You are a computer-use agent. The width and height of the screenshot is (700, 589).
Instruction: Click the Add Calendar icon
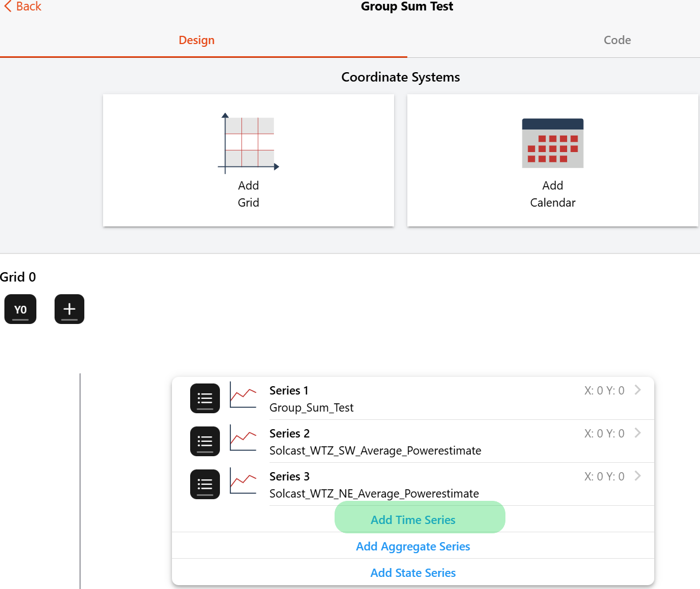[552, 143]
